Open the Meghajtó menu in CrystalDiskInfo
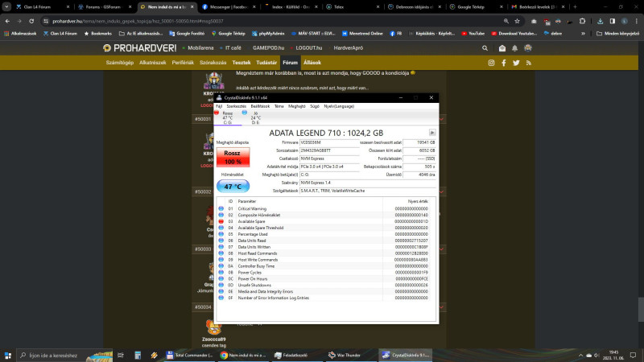The height and width of the screenshot is (362, 644). [x=296, y=106]
